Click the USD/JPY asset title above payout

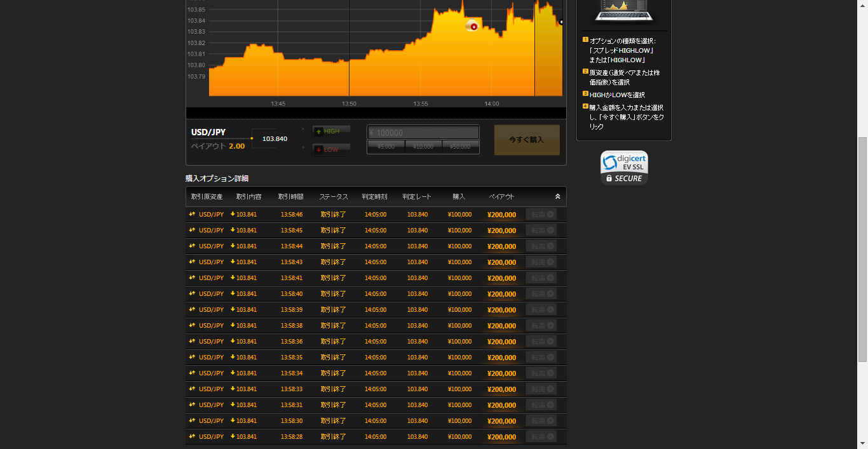[x=208, y=132]
